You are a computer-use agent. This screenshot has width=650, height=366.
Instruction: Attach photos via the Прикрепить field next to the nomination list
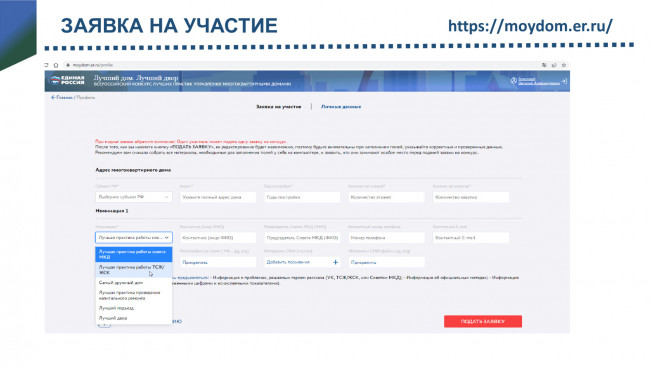point(218,262)
